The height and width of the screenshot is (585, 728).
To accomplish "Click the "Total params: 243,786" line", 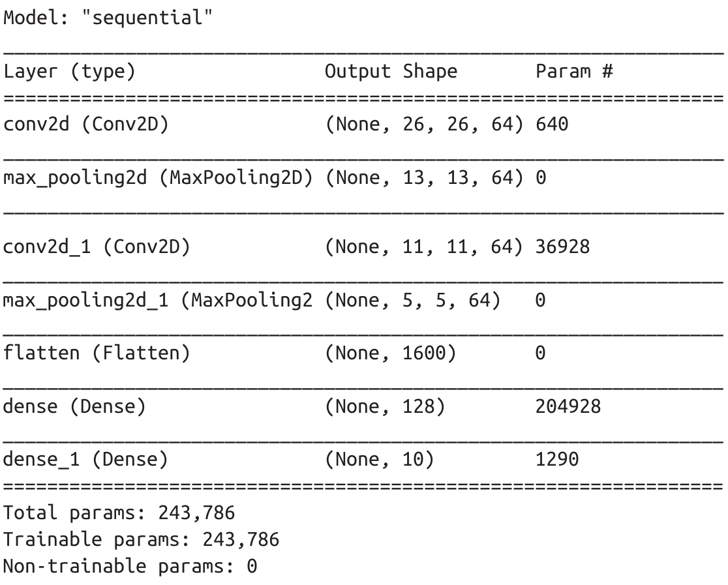I will (119, 513).
